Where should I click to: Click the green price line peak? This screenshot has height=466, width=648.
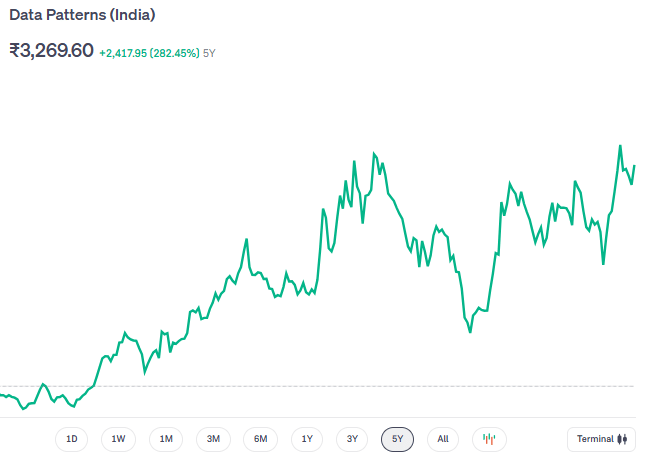pos(620,146)
